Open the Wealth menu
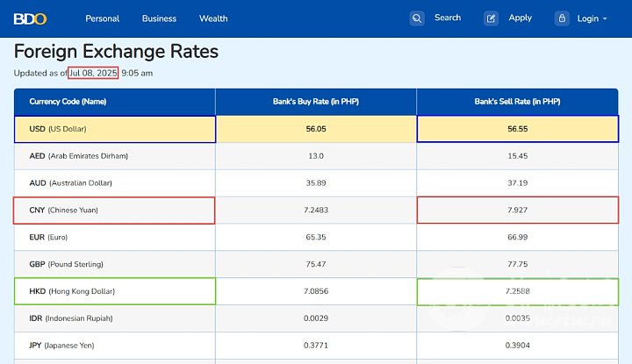Screen dimensions: 632x364 (x=213, y=18)
